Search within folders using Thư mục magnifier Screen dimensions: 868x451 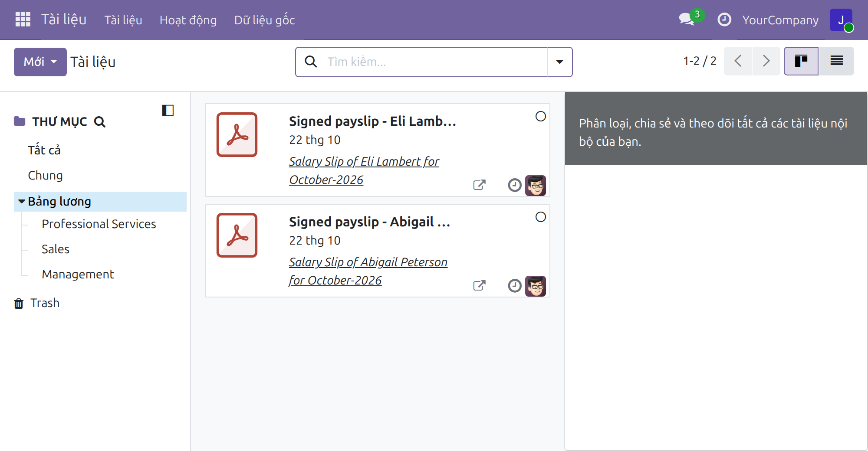click(x=100, y=122)
